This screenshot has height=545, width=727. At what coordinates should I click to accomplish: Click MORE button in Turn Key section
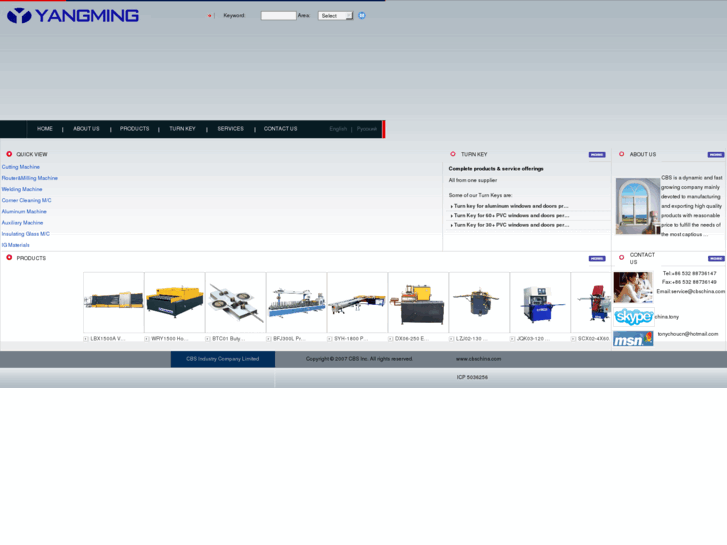click(597, 154)
